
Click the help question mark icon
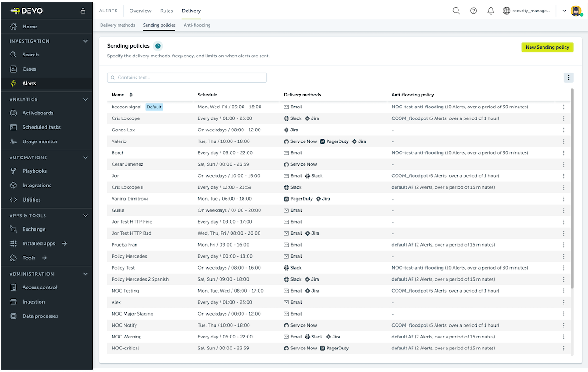click(x=473, y=10)
